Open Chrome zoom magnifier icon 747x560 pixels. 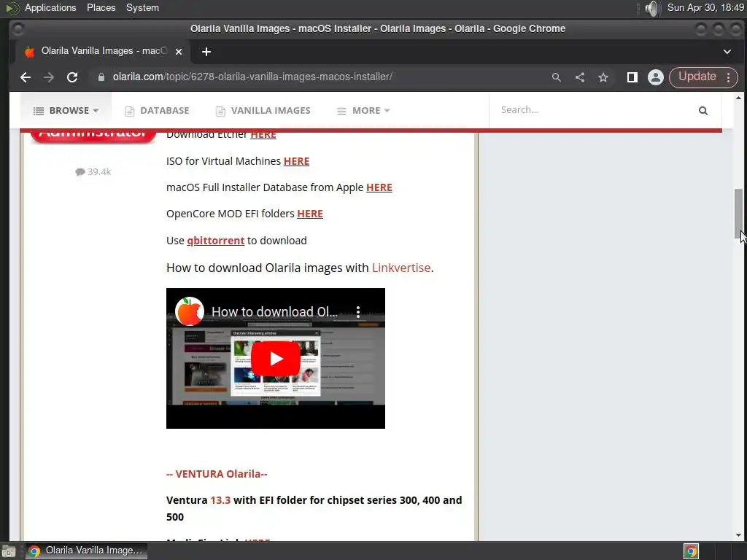(556, 77)
